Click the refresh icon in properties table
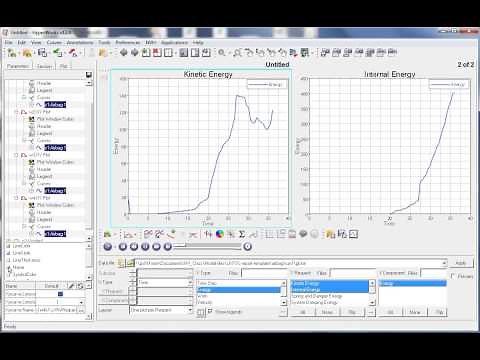The height and width of the screenshot is (360, 480). point(80,286)
